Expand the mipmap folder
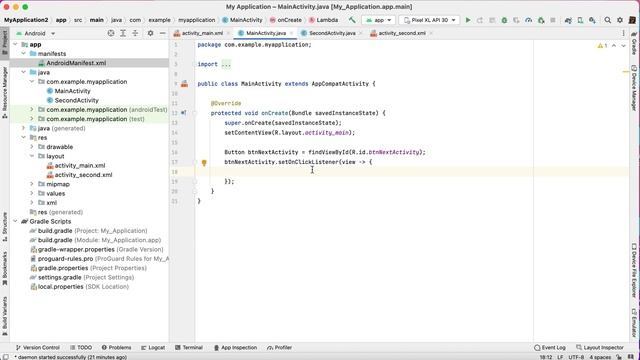Screen dimensions: 640x360 click(32, 184)
